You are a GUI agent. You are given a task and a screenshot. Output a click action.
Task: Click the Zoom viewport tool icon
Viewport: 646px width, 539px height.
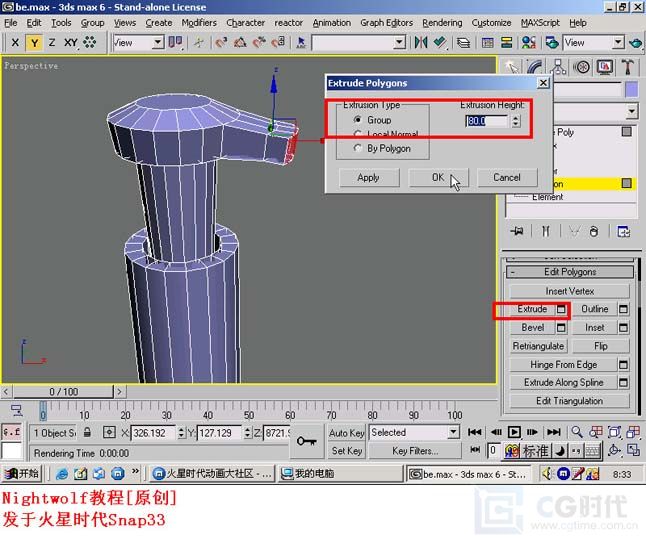577,432
